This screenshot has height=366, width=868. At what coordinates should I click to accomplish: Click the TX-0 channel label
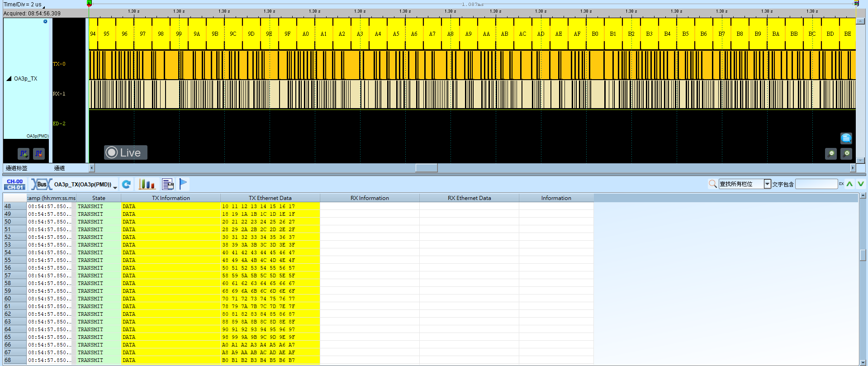point(59,64)
